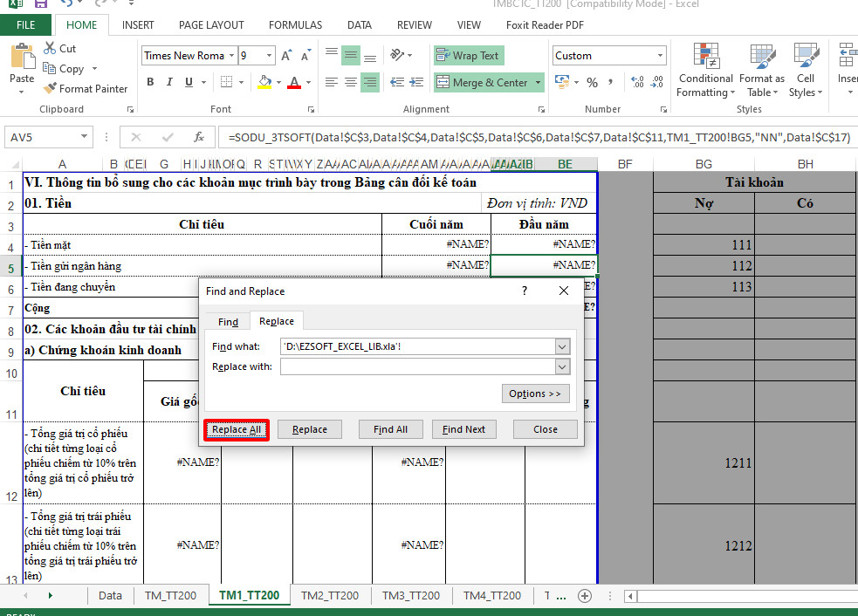Switch to the FORMULAS tab
The image size is (858, 616).
pos(296,25)
